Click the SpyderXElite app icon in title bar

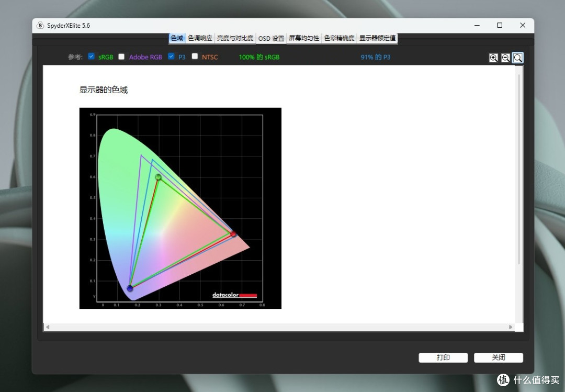[40, 25]
